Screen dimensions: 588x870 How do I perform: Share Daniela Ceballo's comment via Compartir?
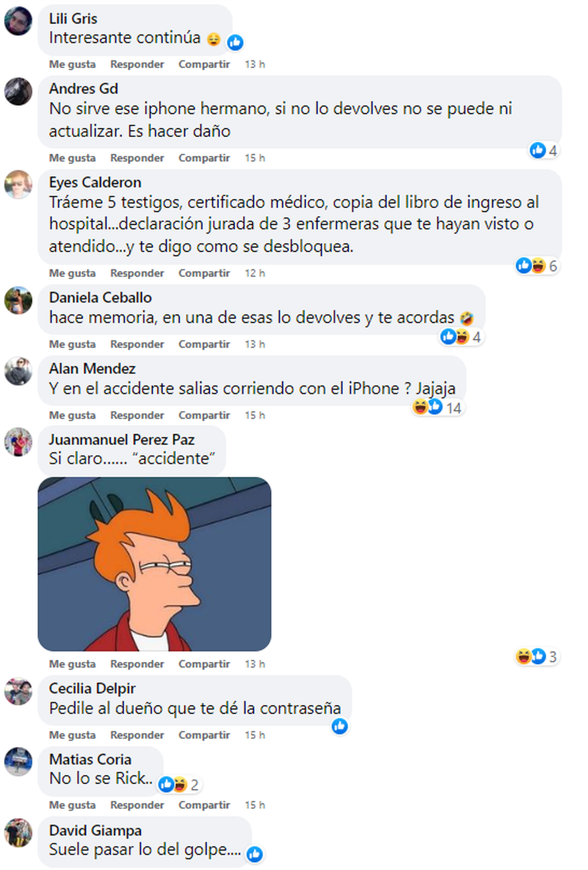[204, 344]
